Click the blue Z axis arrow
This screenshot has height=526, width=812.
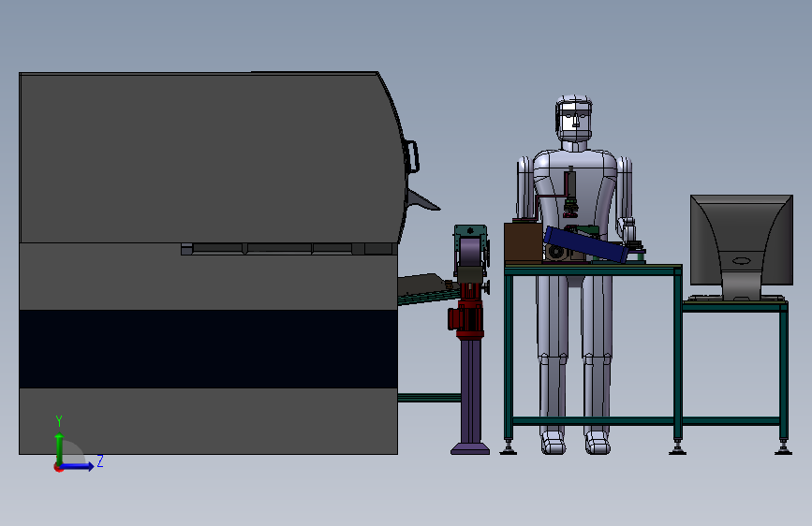click(x=78, y=466)
